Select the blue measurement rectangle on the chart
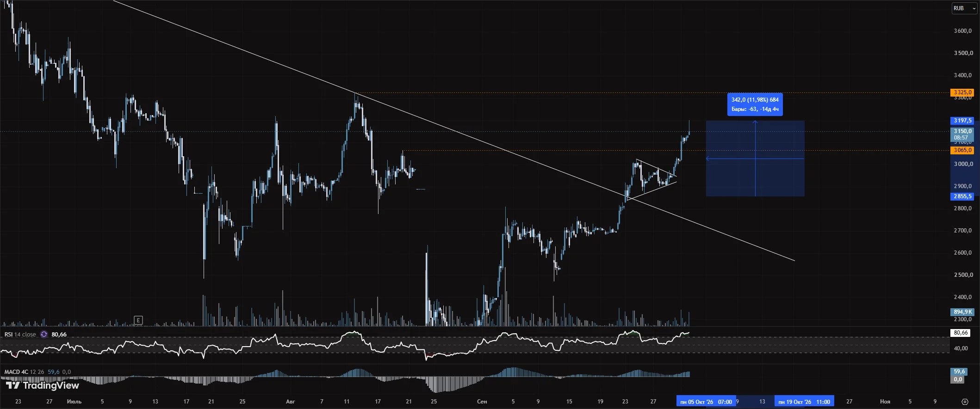This screenshot has width=980, height=409. [x=755, y=159]
